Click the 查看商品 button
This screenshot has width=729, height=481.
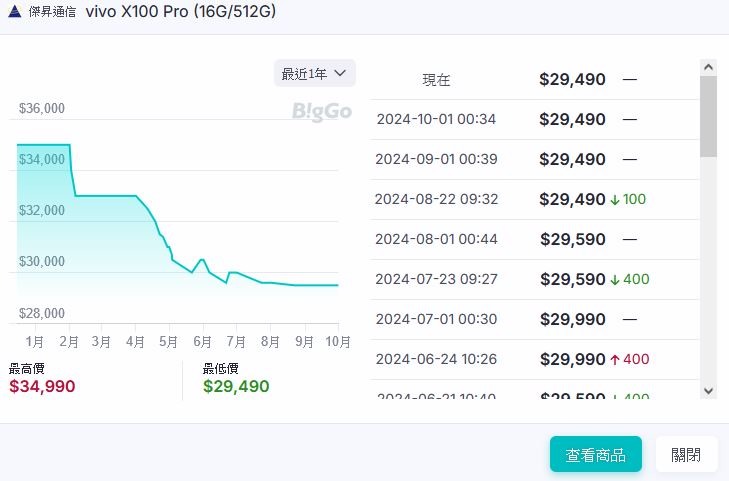tap(596, 454)
